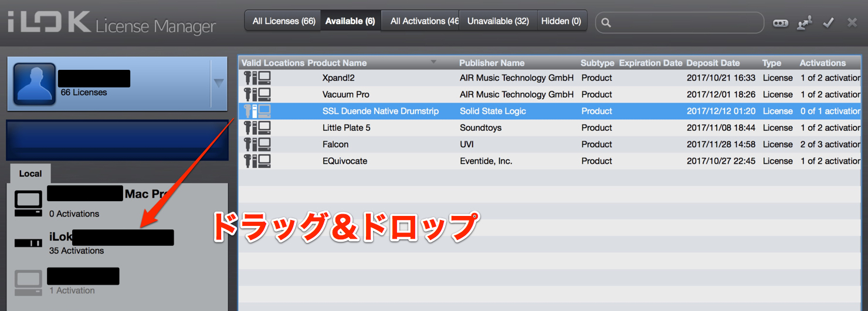This screenshot has height=311, width=868.
Task: Sort by Deposit Date column header
Action: pyautogui.click(x=713, y=63)
